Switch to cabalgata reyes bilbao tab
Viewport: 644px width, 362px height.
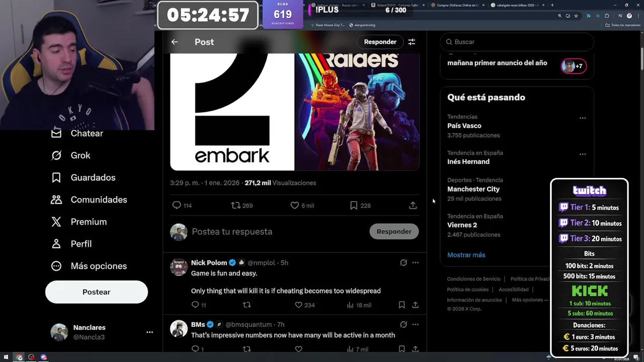517,5
